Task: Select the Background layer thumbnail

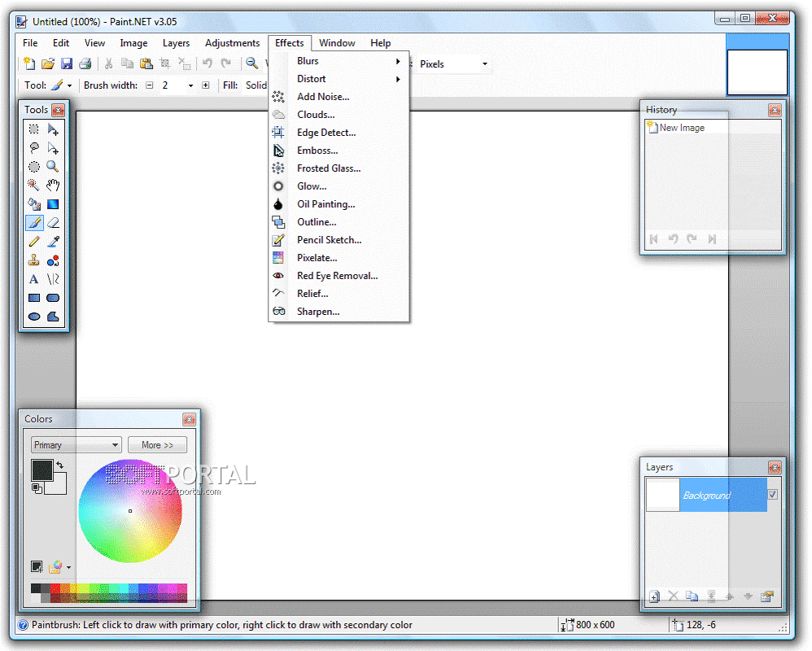Action: (663, 495)
